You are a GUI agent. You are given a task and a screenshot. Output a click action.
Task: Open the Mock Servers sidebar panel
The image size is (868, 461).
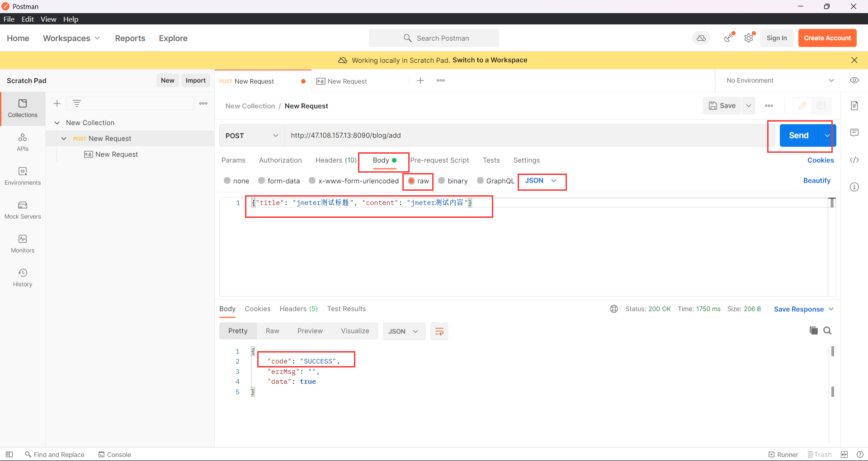[x=23, y=210]
